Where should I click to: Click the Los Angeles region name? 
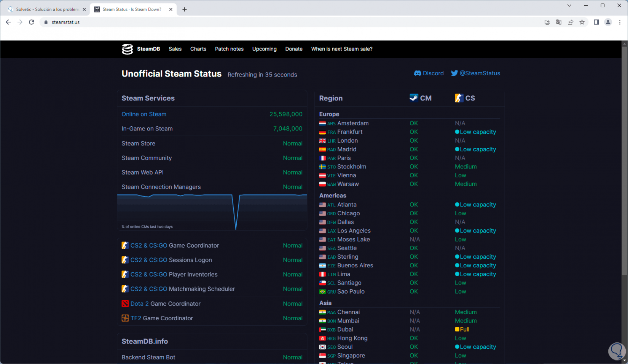click(354, 231)
